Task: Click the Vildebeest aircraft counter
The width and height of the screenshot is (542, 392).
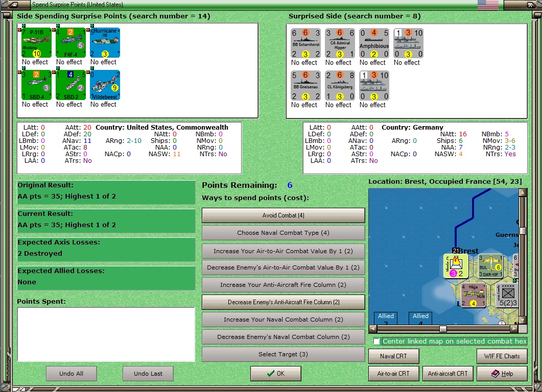Action: pyautogui.click(x=105, y=85)
